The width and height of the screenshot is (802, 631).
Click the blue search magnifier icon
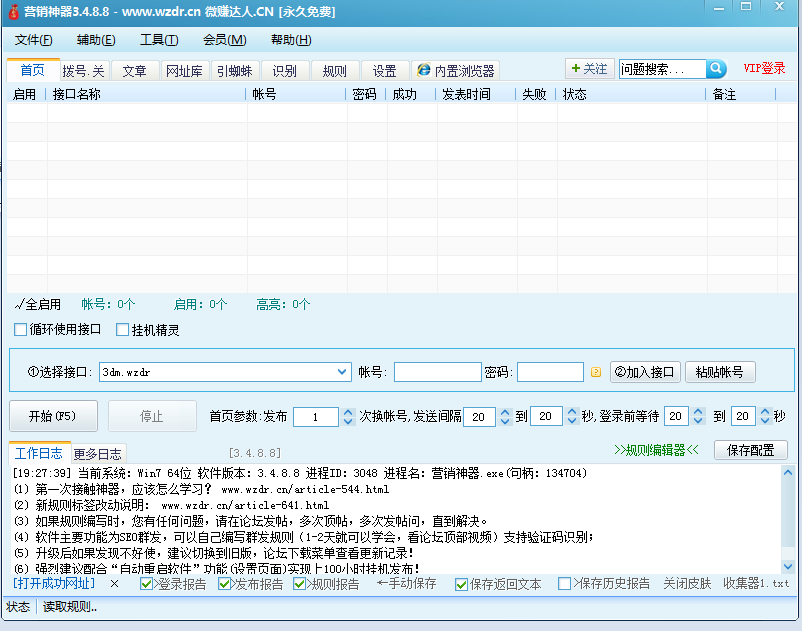(716, 69)
